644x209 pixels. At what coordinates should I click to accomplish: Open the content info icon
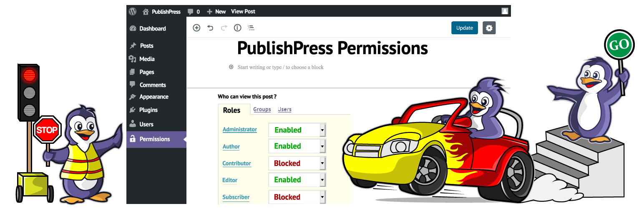(x=237, y=28)
